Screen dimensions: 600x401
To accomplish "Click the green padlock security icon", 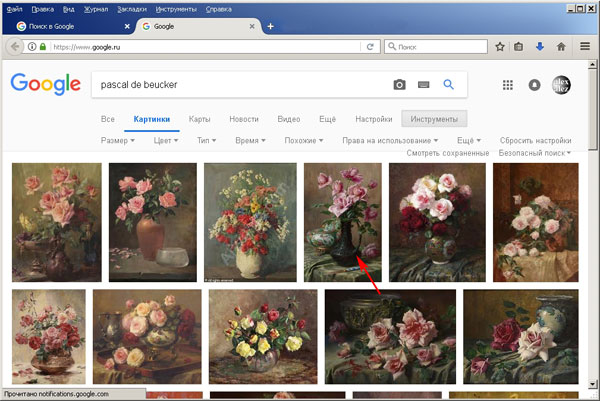I will [x=43, y=47].
